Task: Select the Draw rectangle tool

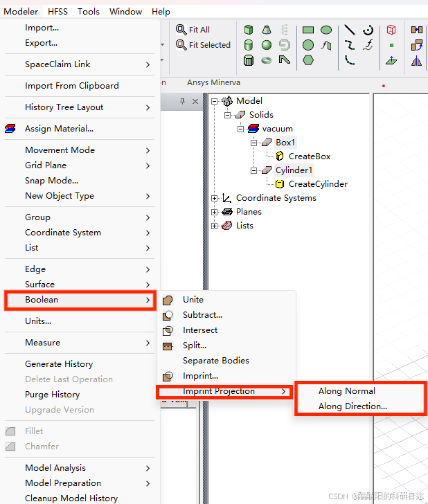Action: [308, 30]
